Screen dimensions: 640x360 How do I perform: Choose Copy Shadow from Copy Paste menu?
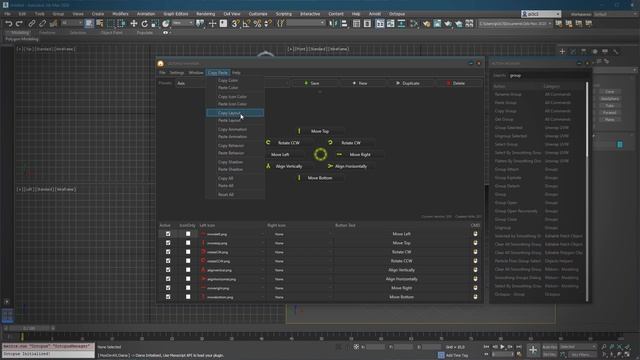[235, 162]
